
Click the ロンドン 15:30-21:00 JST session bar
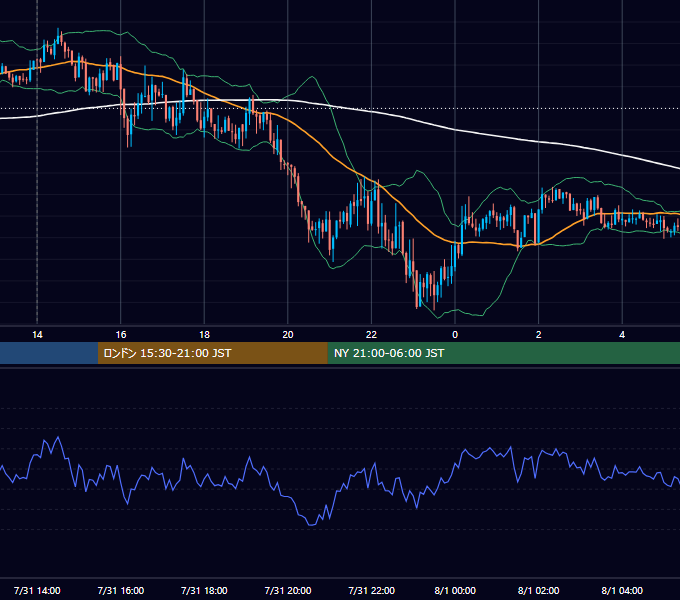212,353
